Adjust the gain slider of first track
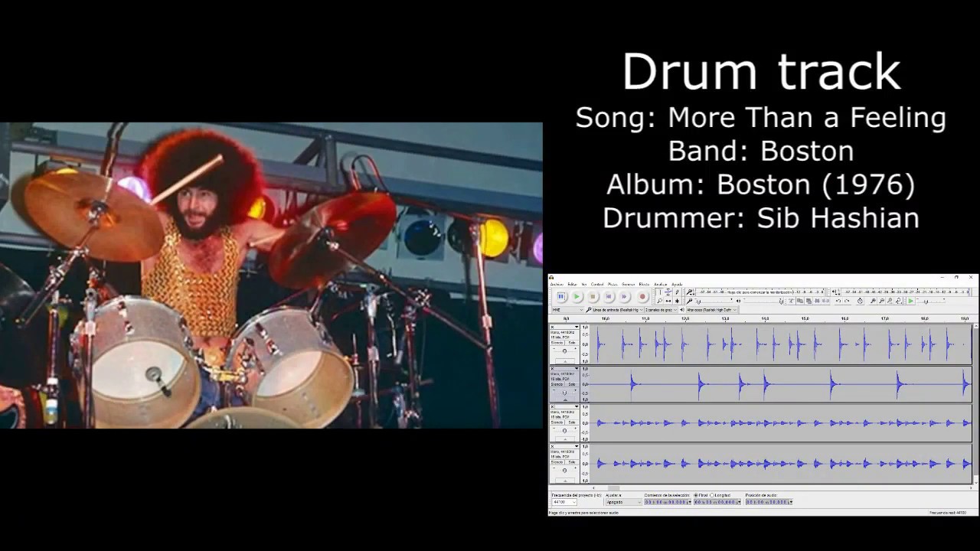This screenshot has width=980, height=551. pyautogui.click(x=564, y=350)
